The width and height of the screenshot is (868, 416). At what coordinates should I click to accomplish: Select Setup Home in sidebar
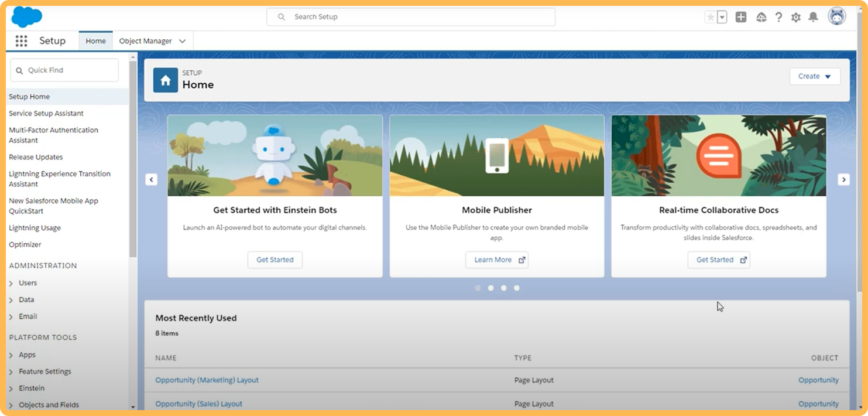tap(29, 97)
